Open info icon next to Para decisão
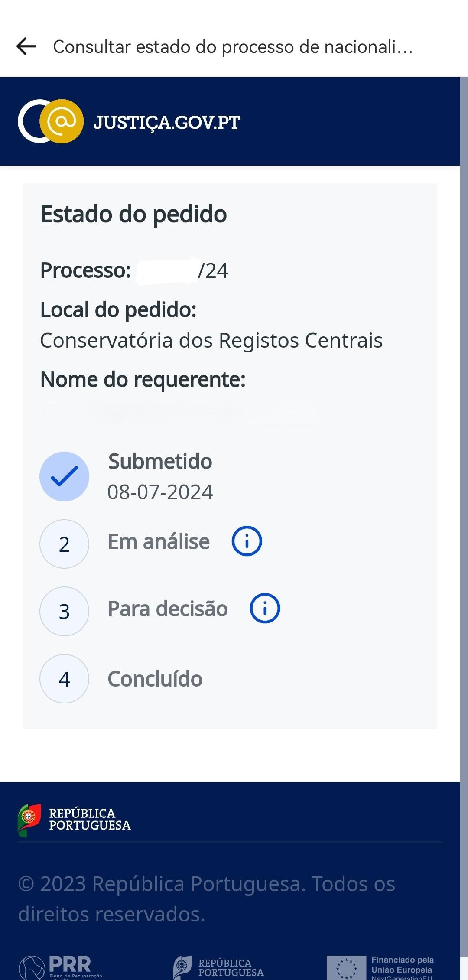 pos(265,609)
